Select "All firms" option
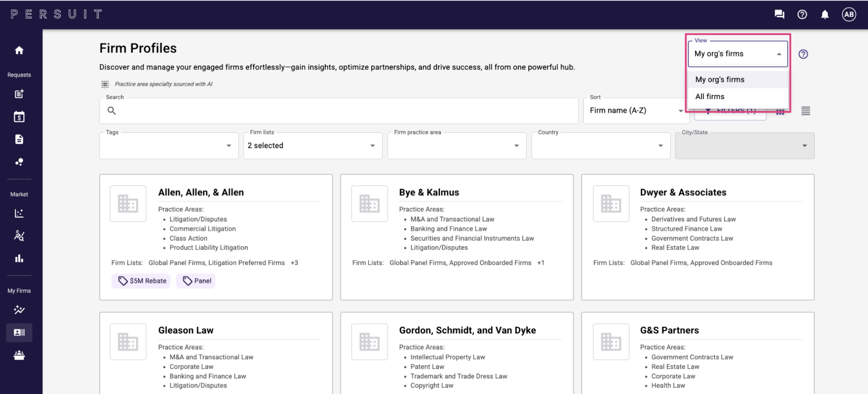The image size is (868, 394). click(x=738, y=97)
